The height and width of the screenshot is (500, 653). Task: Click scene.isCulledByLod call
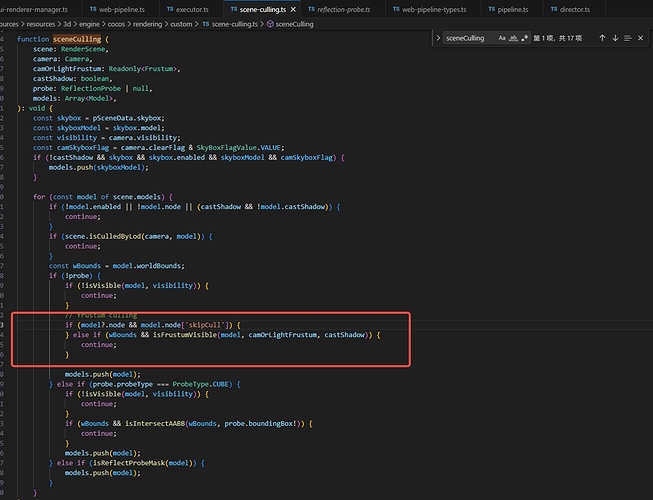tap(101, 236)
